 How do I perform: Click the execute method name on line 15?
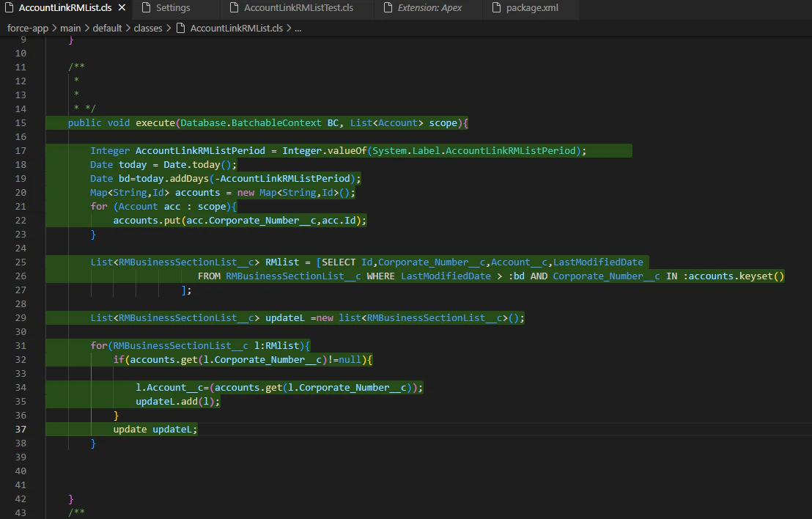155,122
